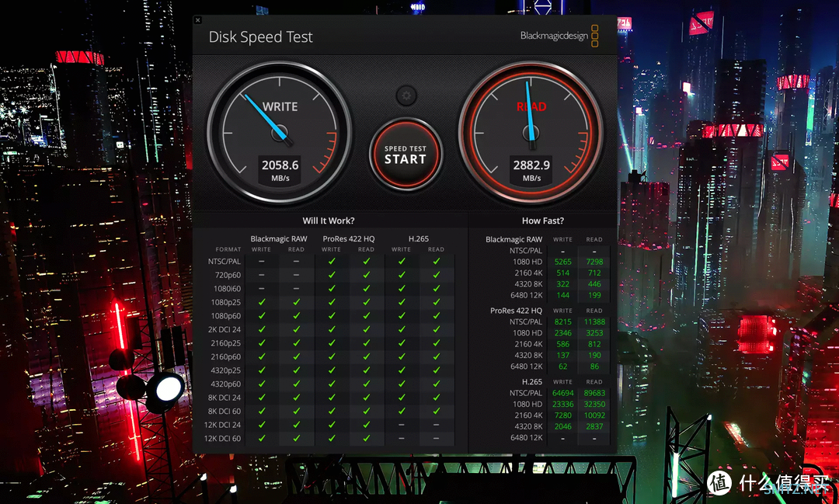Click the 62 ProRes 6480 12K write value
The height and width of the screenshot is (504, 839).
click(563, 367)
